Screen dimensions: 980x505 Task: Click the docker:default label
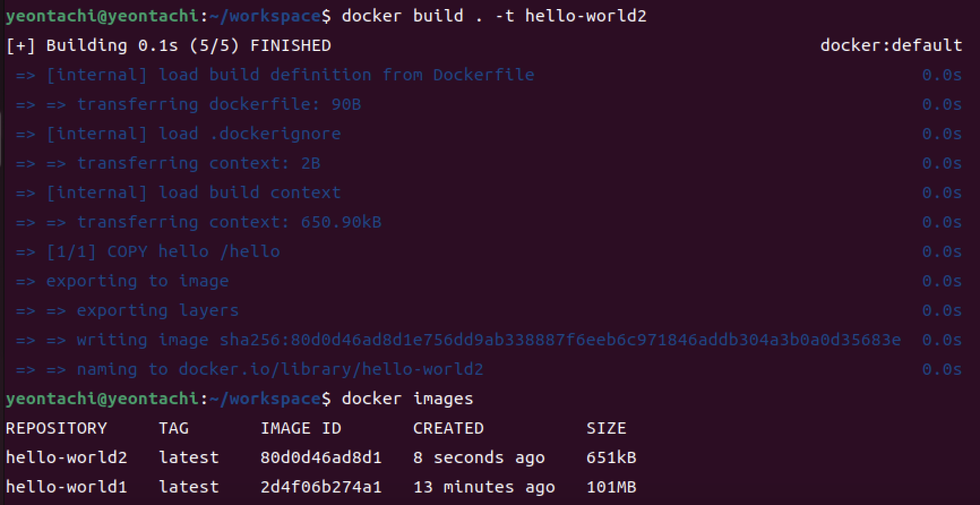(891, 45)
